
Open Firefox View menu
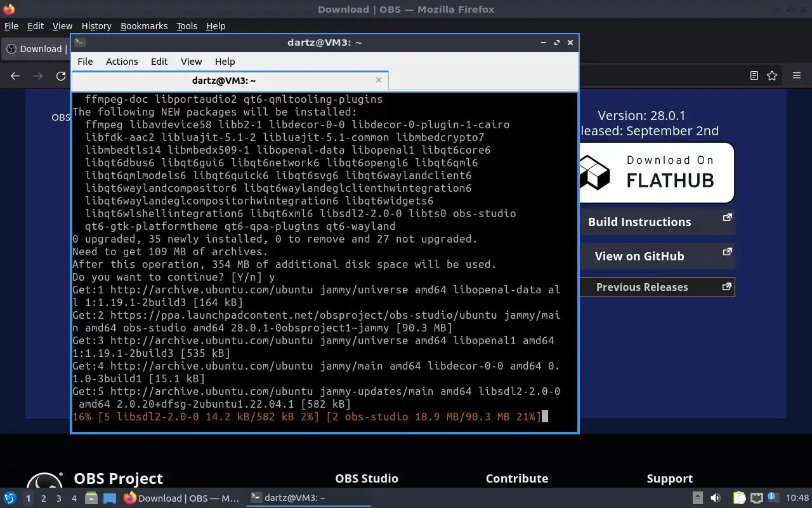[x=62, y=26]
